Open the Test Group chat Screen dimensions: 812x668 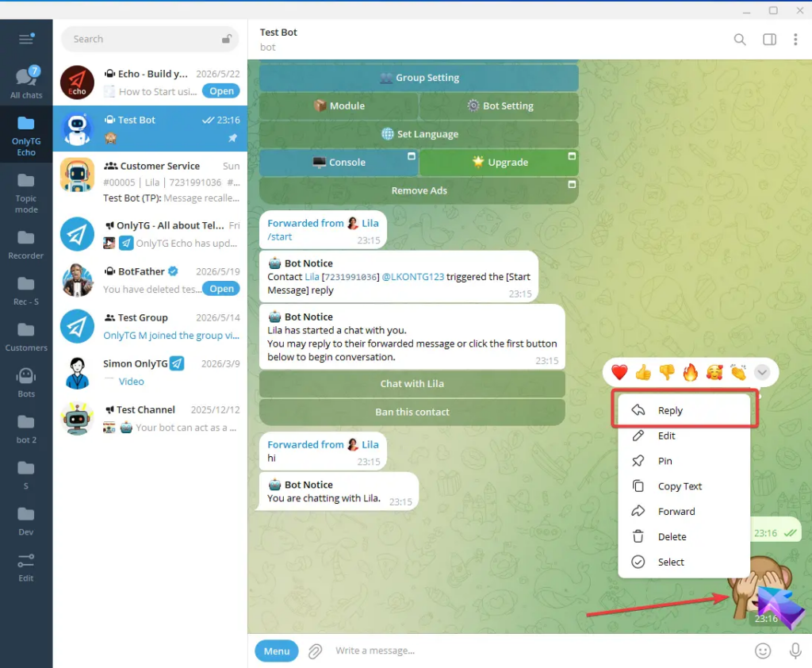150,327
